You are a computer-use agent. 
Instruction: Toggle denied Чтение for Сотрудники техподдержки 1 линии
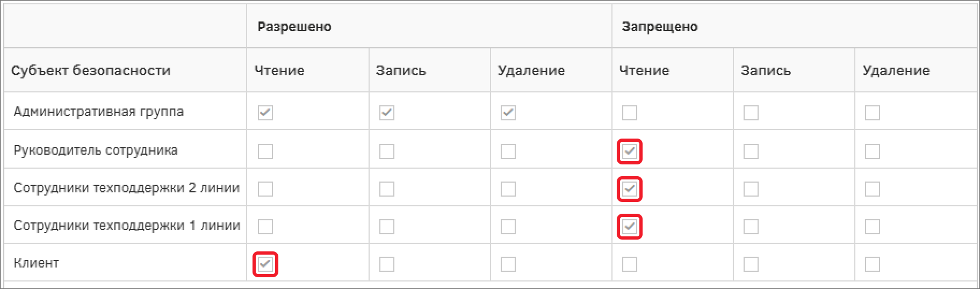[x=630, y=227]
